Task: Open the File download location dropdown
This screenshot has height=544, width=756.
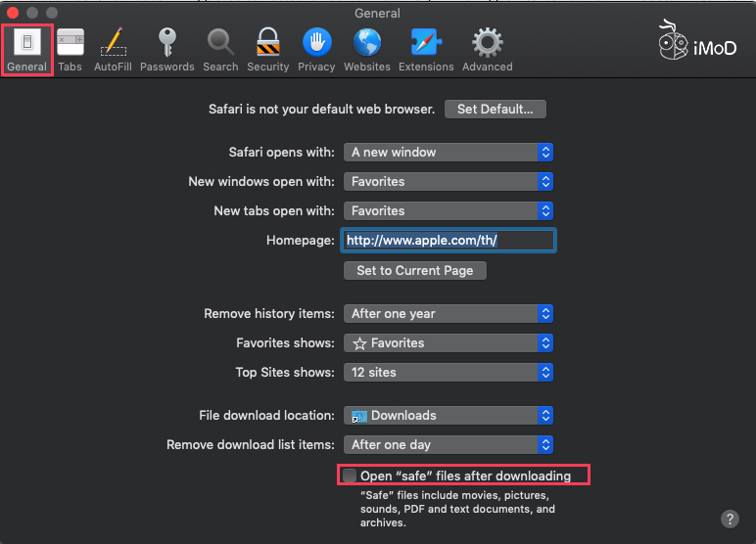Action: [x=448, y=416]
